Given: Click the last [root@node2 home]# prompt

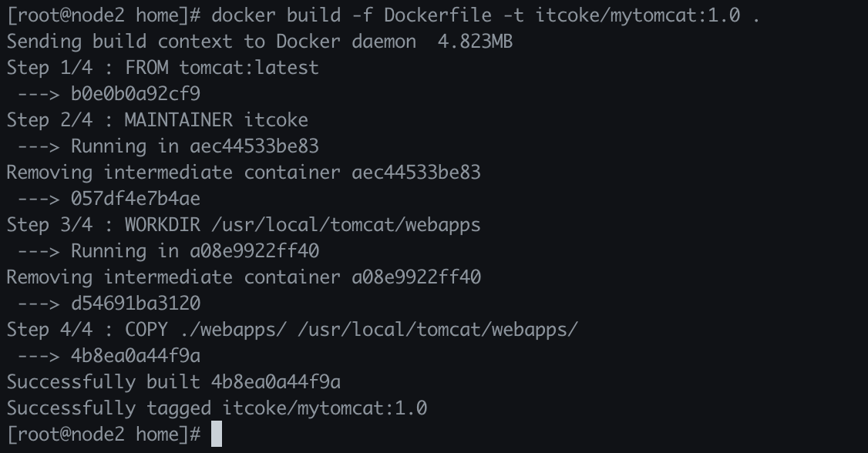Looking at the screenshot, I should point(103,435).
